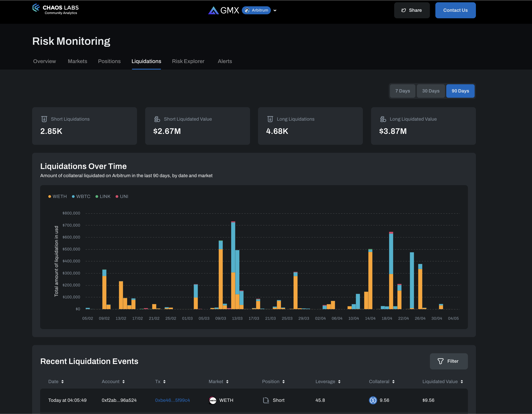Image resolution: width=532 pixels, height=414 pixels.
Task: Sort the table by Date column
Action: pyautogui.click(x=62, y=382)
